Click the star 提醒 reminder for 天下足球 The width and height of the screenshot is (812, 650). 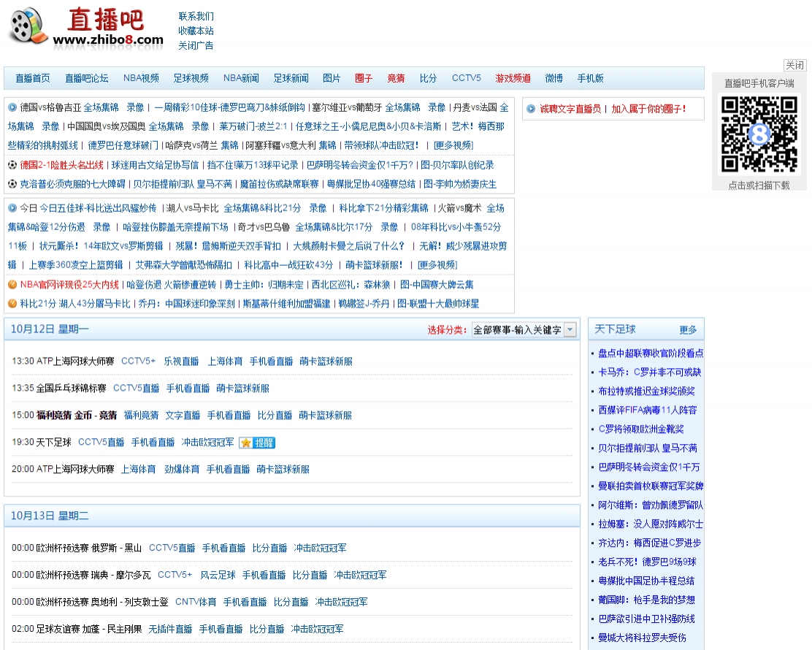[x=257, y=443]
